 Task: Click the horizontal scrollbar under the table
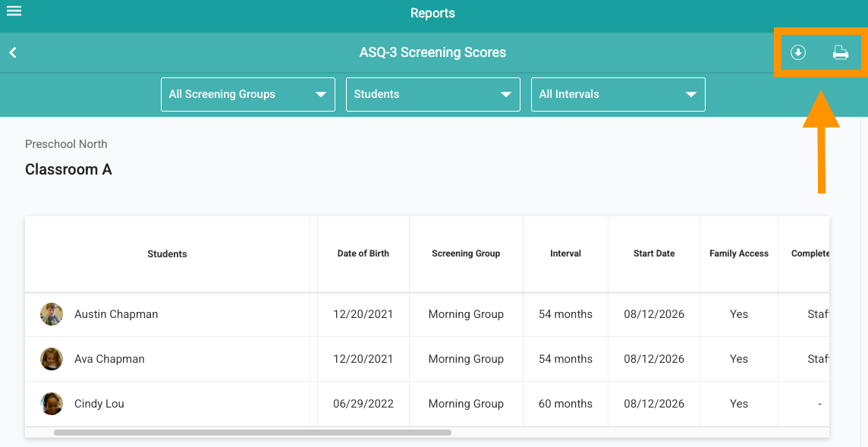[253, 433]
